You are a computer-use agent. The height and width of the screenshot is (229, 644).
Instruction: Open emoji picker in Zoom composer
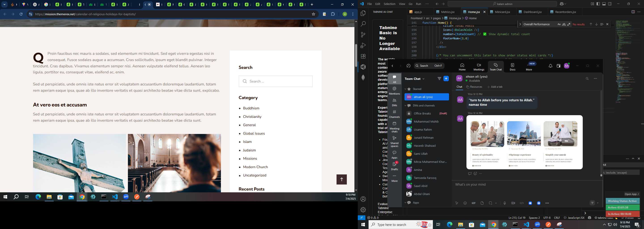(x=465, y=203)
